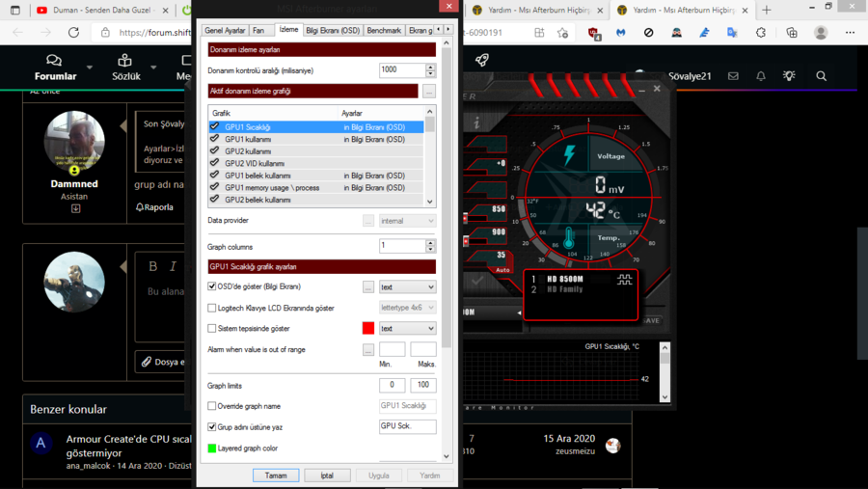Image resolution: width=868 pixels, height=489 pixels.
Task: Click the lightning bolt voltage icon in Afterburner
Action: point(569,155)
